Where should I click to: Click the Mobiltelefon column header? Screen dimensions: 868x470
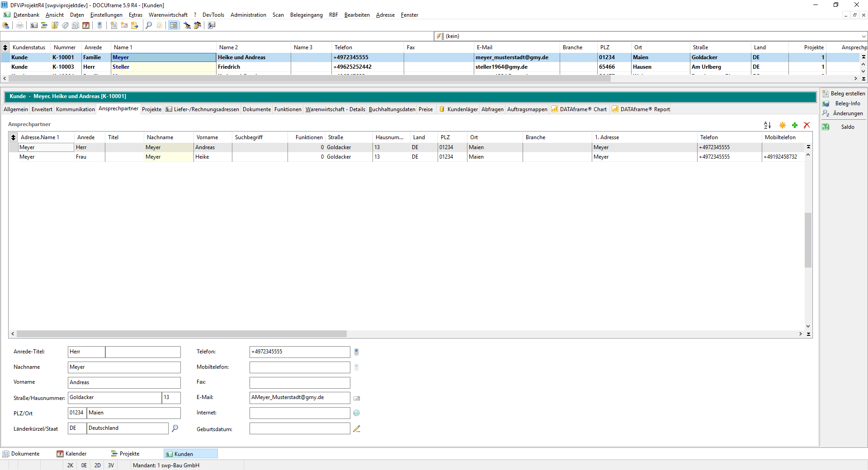[783, 137]
